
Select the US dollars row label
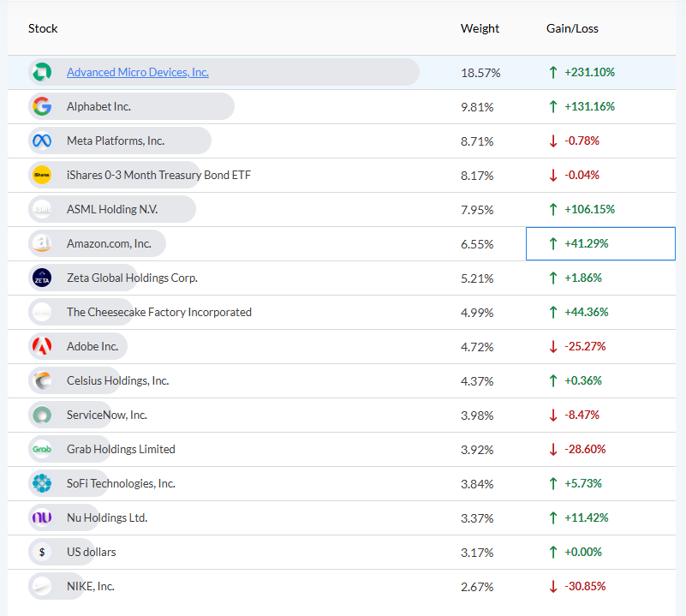[x=91, y=552]
